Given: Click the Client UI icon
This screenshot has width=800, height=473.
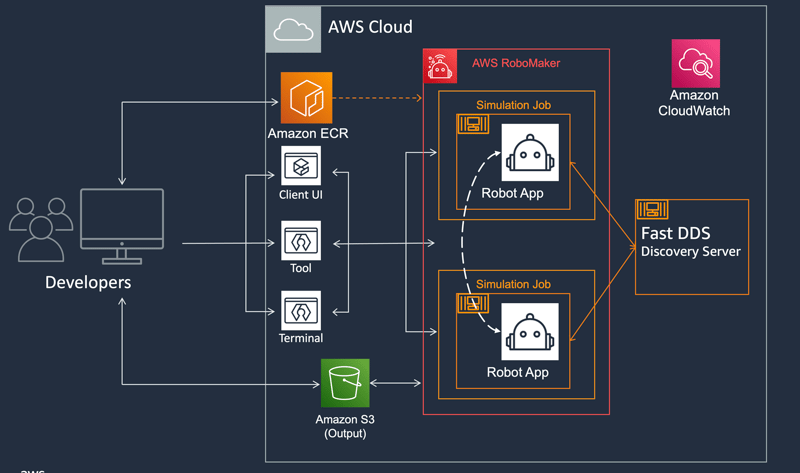Looking at the screenshot, I should click(301, 166).
